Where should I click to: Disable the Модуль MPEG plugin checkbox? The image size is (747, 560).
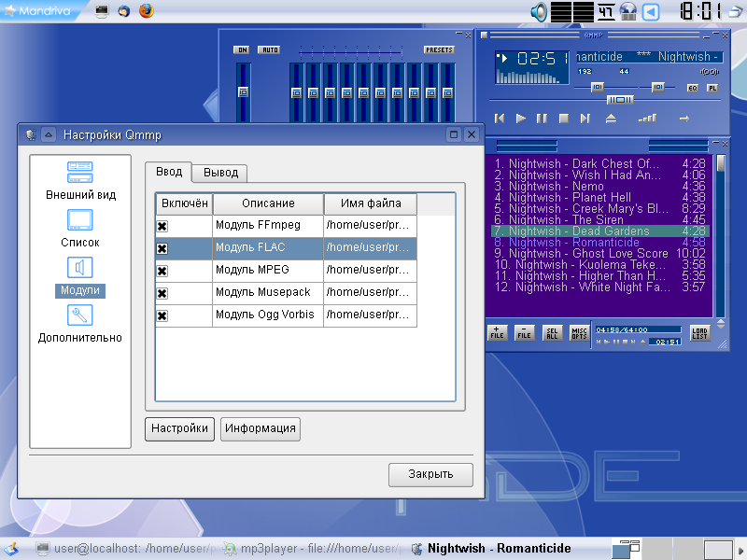click(x=162, y=271)
